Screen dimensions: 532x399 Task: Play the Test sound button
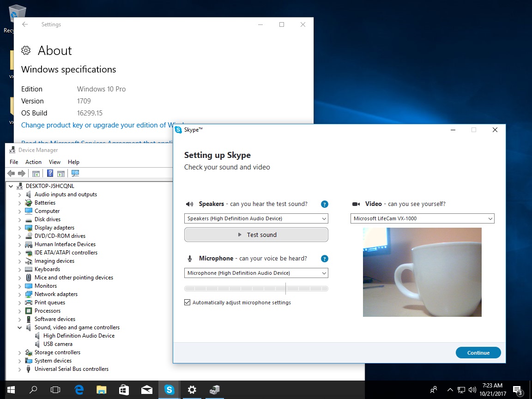tap(256, 235)
